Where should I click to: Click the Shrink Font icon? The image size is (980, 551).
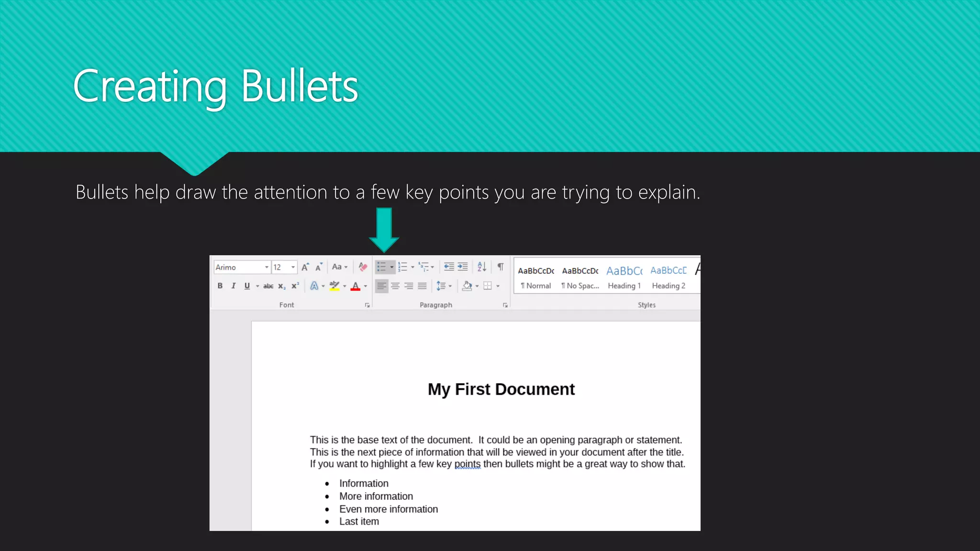click(319, 267)
